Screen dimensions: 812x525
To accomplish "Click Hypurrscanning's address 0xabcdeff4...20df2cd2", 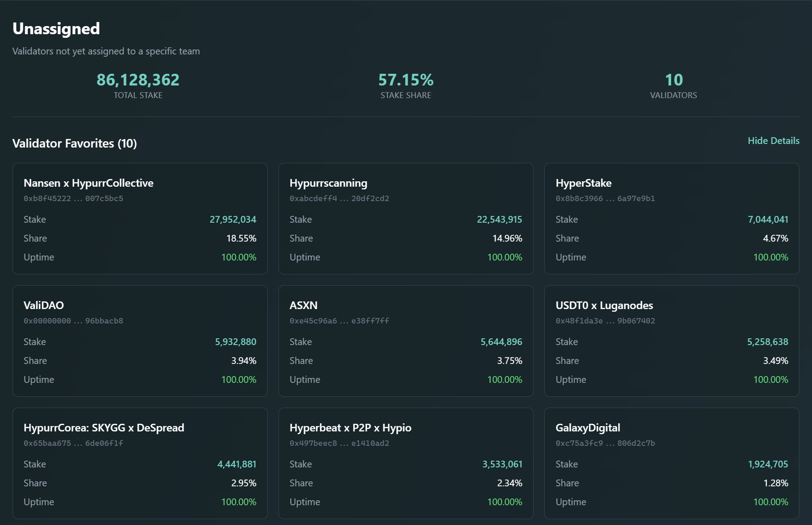I will [x=339, y=198].
